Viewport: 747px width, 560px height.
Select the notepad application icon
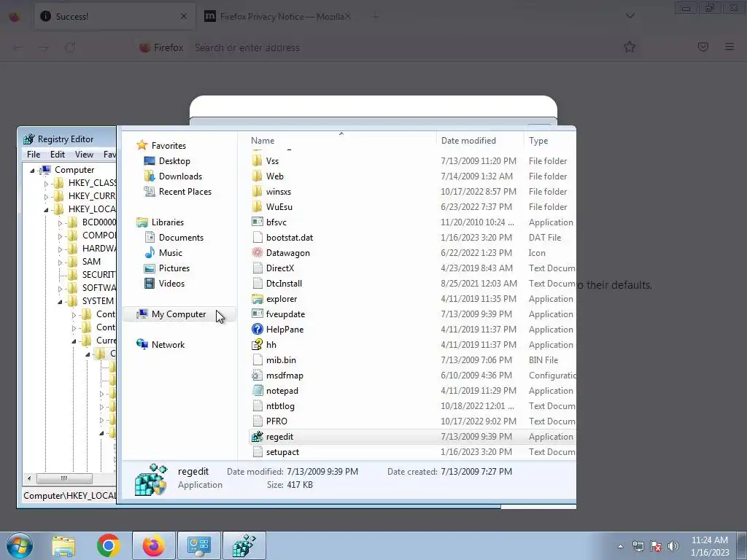(258, 391)
